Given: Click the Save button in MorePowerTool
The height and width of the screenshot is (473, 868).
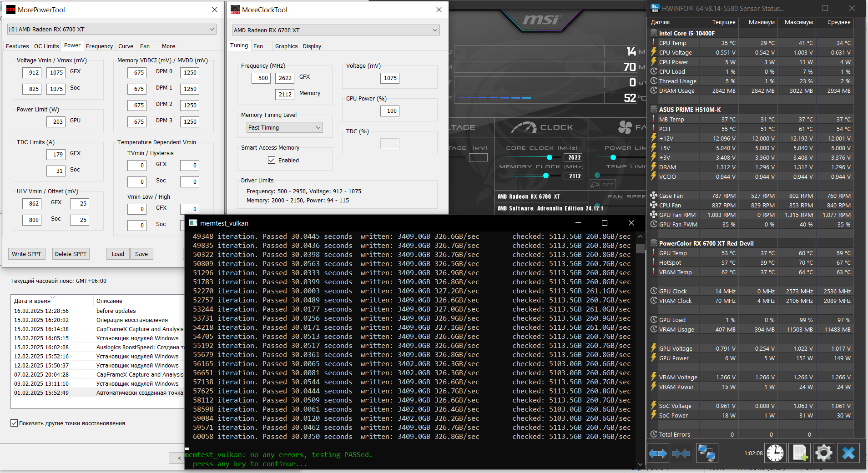Looking at the screenshot, I should tap(141, 254).
